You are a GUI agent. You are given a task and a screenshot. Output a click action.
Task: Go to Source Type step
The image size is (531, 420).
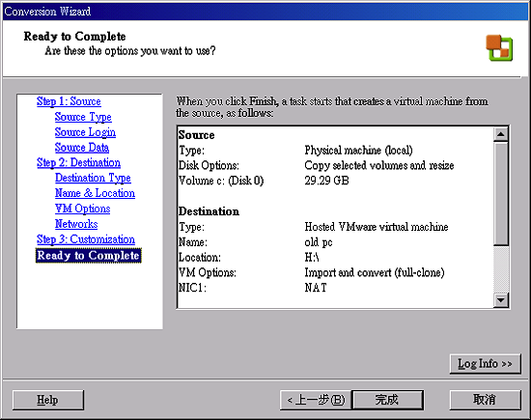[x=83, y=117]
